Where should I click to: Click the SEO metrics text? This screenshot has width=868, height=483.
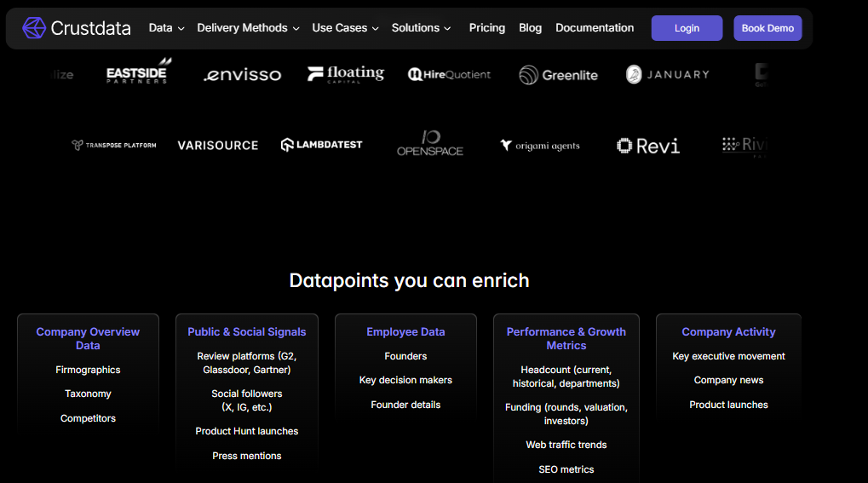pos(566,469)
